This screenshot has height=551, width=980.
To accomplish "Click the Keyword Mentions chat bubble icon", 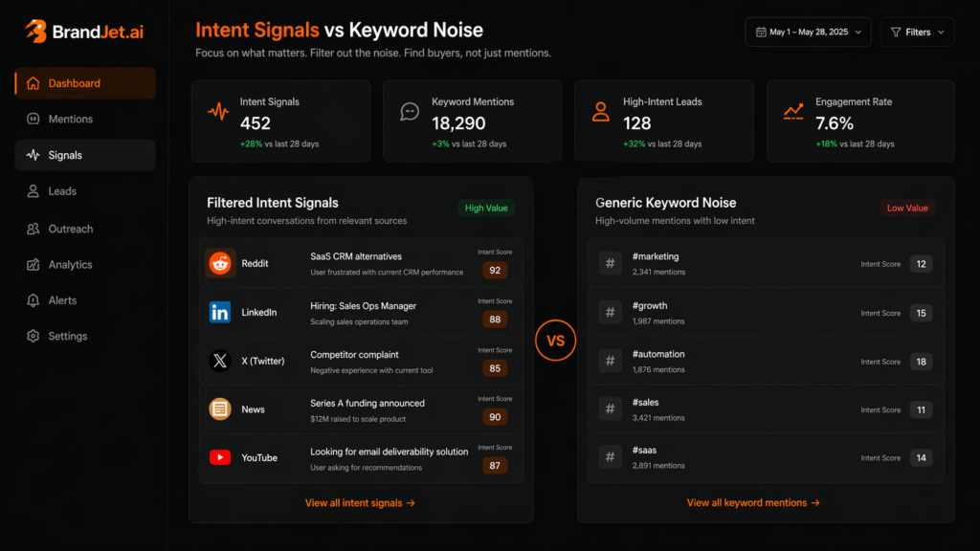I will coord(410,112).
